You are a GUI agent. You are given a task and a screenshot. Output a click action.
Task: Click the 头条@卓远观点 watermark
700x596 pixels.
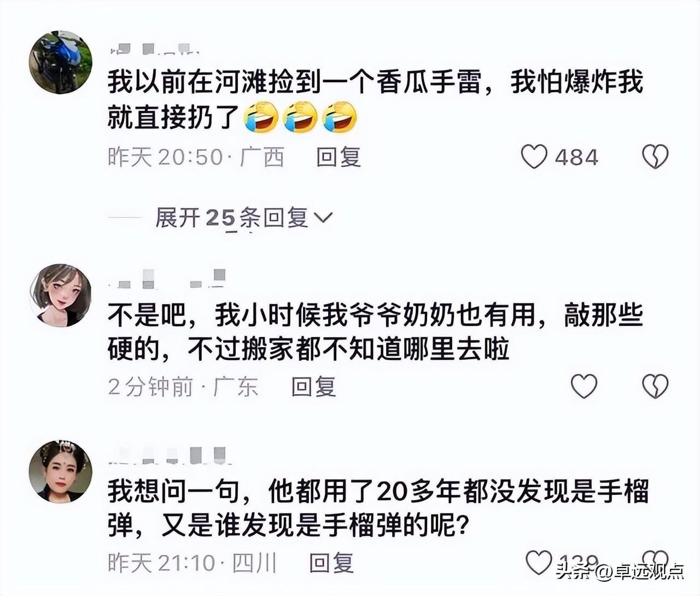pos(620,571)
